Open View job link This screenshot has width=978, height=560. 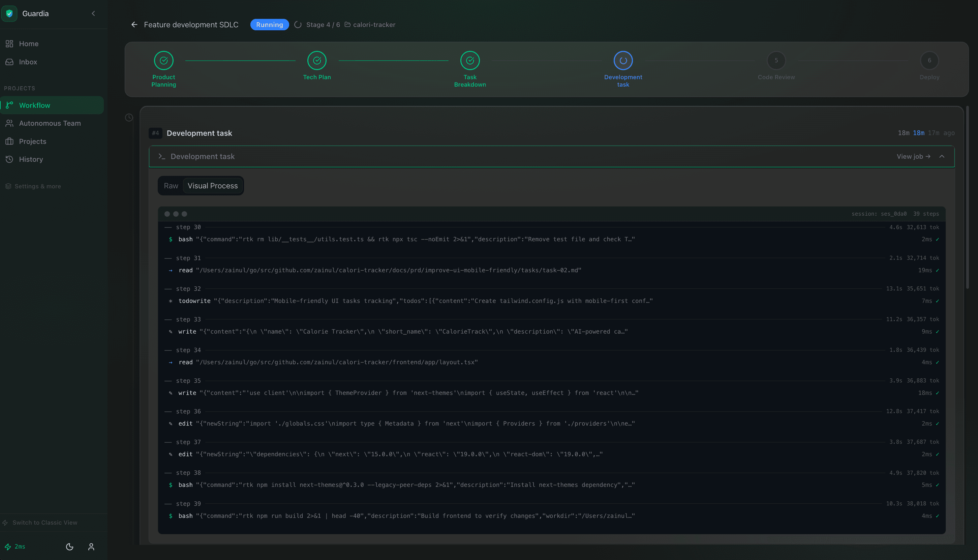coord(913,157)
